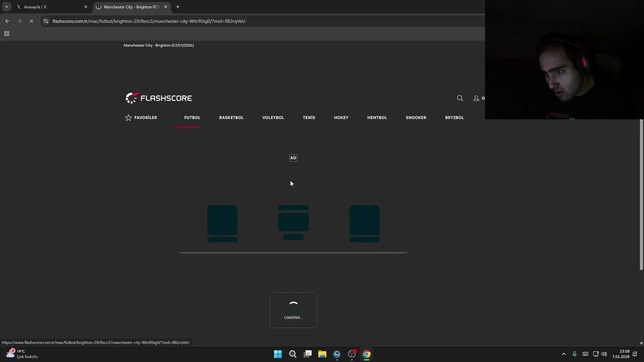This screenshot has width=644, height=362.
Task: Open the Hentbol sport tab
Action: [377, 118]
